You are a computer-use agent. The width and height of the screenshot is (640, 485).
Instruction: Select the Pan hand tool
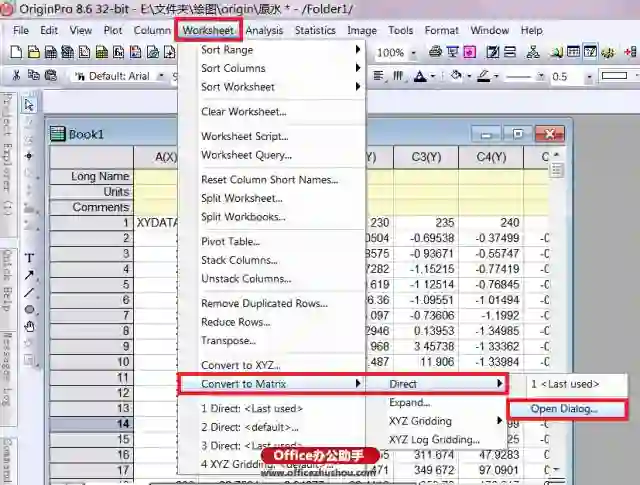(x=29, y=327)
